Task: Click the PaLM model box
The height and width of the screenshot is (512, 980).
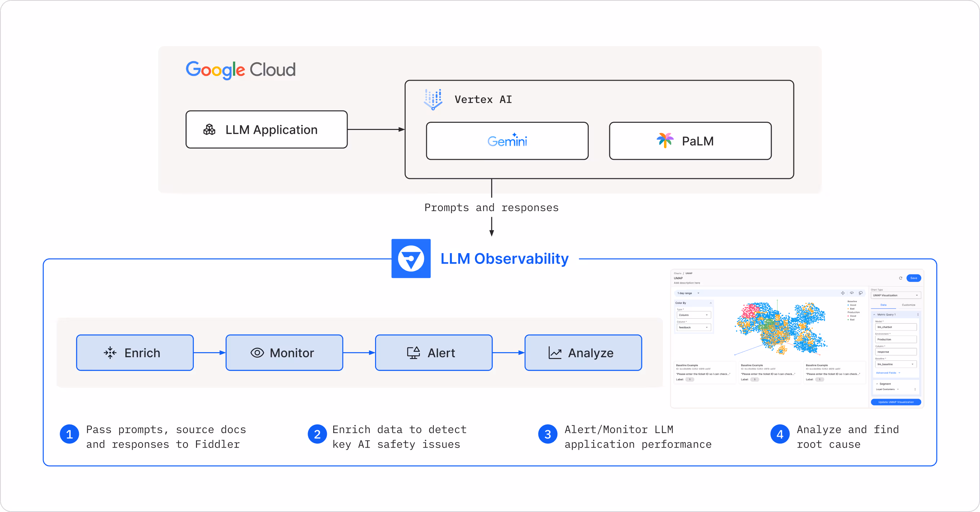Action: tap(690, 141)
